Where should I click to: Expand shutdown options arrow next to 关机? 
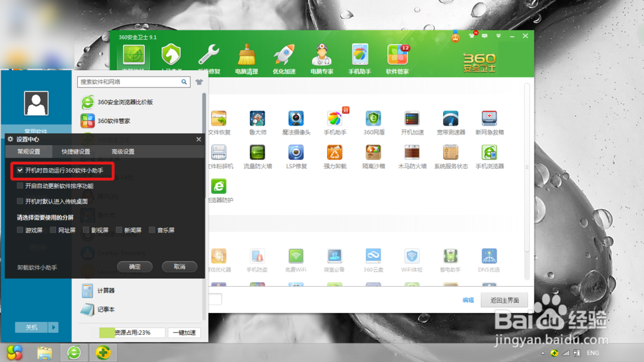pyautogui.click(x=53, y=327)
